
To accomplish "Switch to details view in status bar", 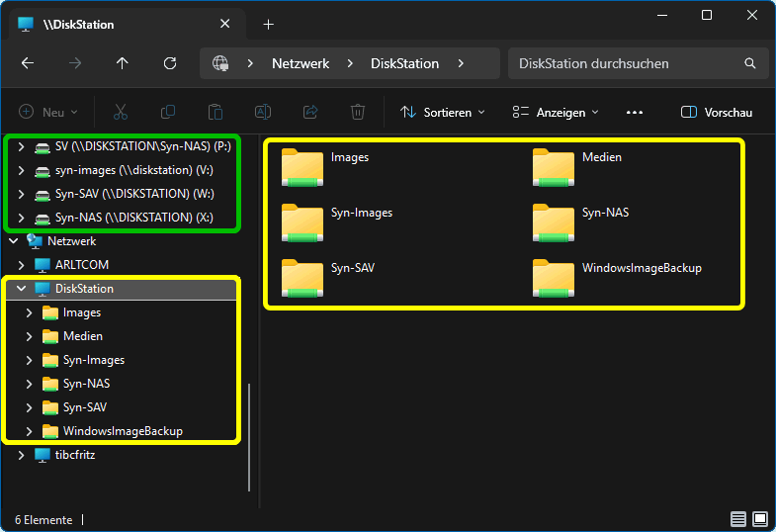I will tap(738, 519).
